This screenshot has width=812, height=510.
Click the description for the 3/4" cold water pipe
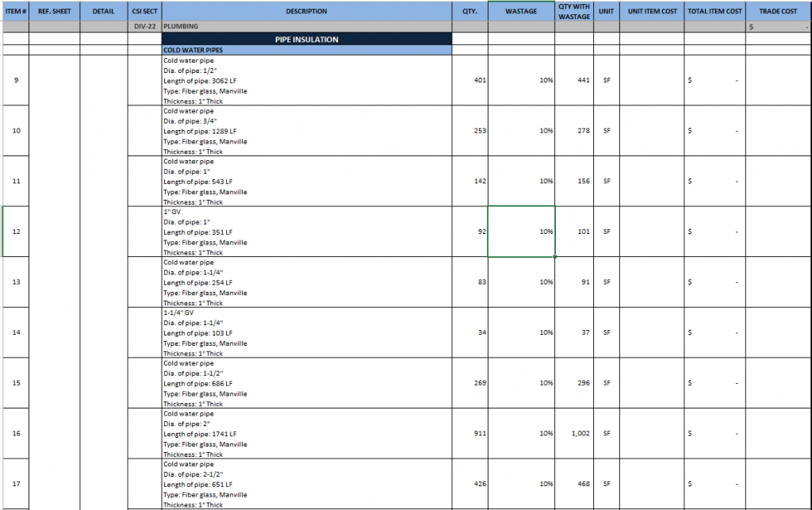[x=306, y=131]
